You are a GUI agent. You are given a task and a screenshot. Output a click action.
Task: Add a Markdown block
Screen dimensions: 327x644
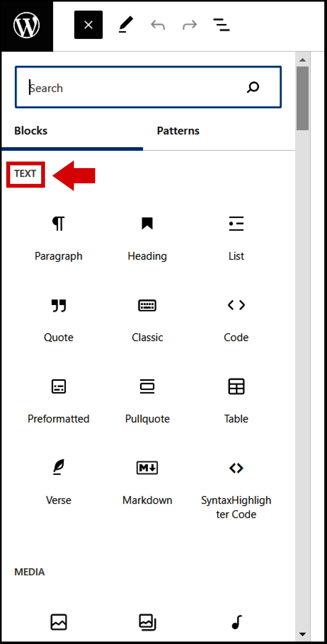point(147,482)
